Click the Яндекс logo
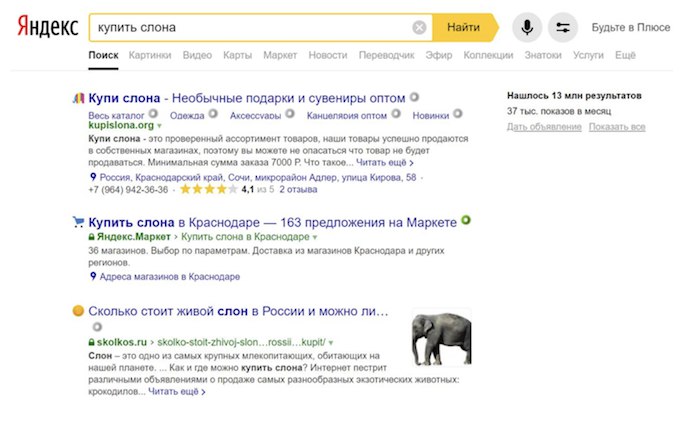Viewport: 700px width, 424px height. (x=48, y=27)
